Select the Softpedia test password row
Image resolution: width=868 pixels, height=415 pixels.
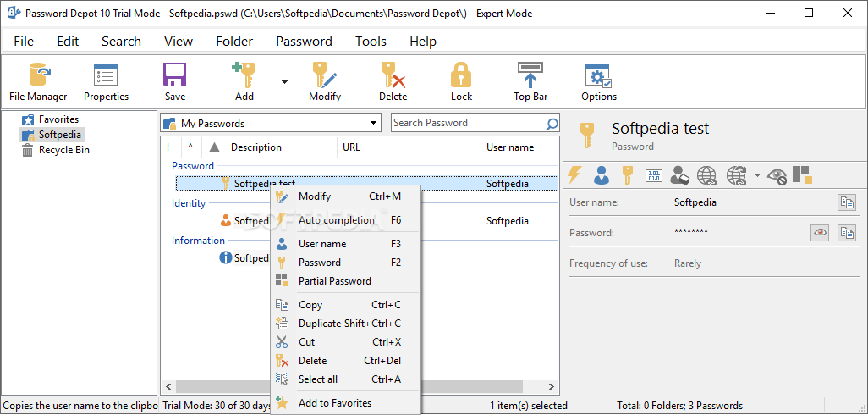pos(367,184)
